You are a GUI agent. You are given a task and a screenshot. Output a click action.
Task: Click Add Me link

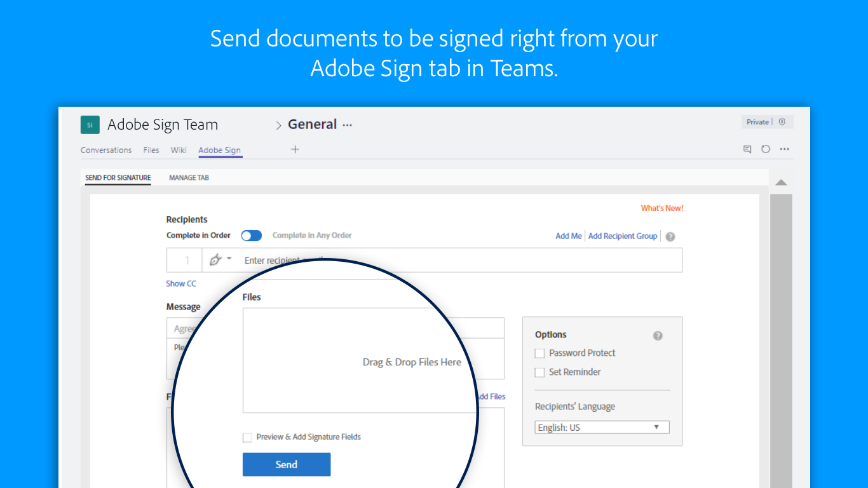coord(569,236)
